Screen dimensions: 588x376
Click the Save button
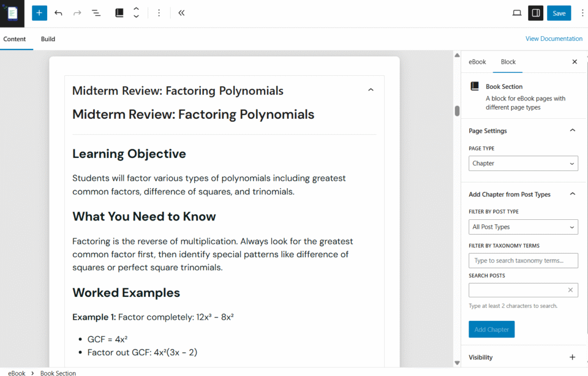click(559, 13)
